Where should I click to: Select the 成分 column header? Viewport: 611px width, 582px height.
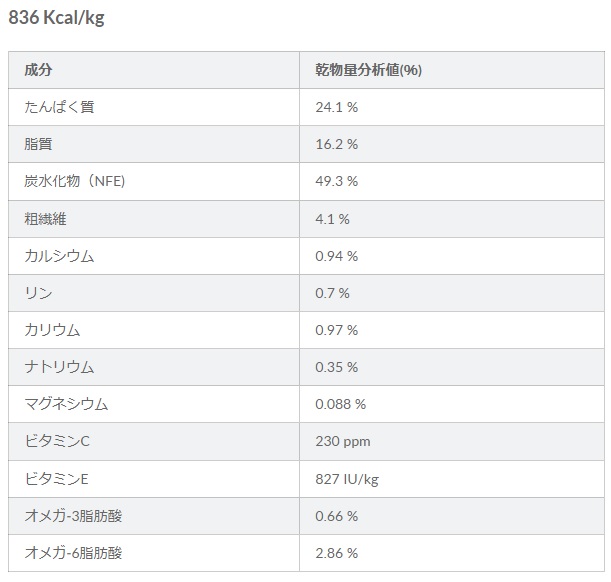[38, 70]
